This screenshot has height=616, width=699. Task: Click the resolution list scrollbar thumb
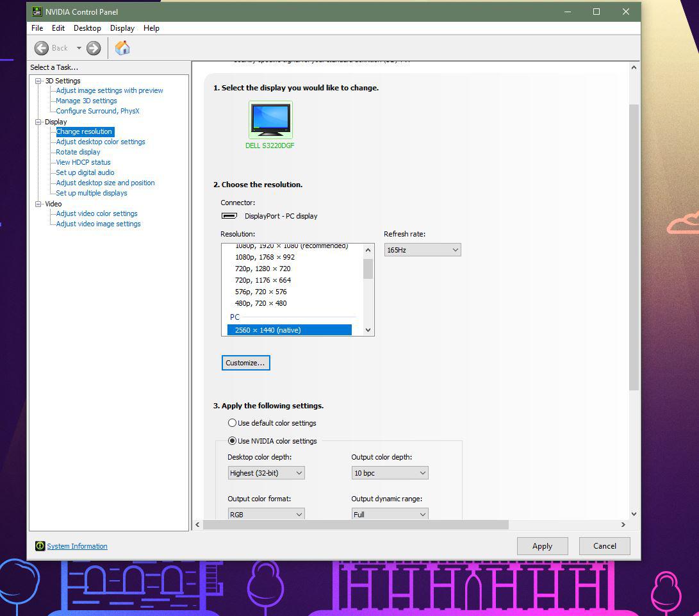click(368, 269)
